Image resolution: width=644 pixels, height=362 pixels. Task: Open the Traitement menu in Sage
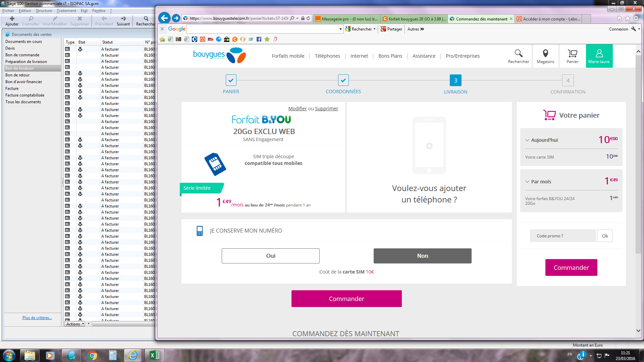pos(66,11)
